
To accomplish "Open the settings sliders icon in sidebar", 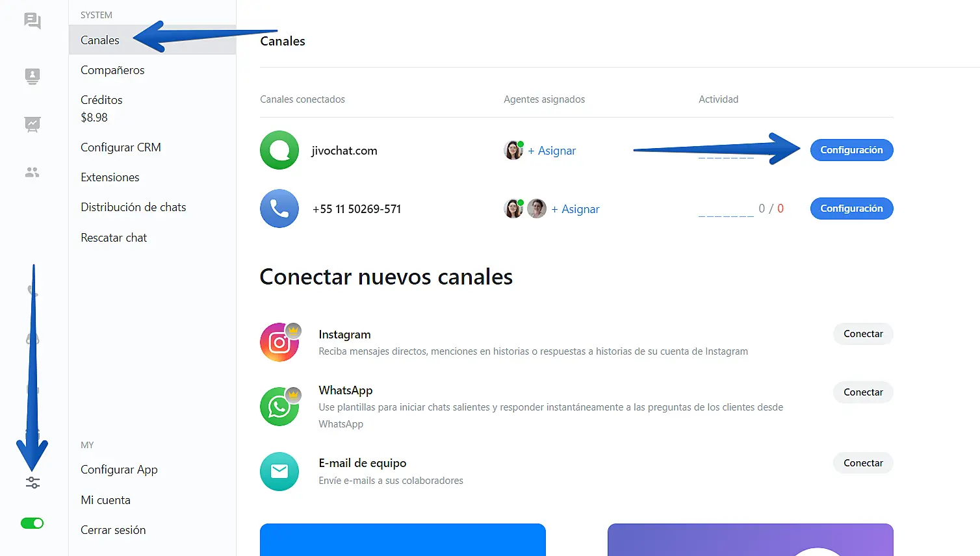I will pyautogui.click(x=32, y=483).
